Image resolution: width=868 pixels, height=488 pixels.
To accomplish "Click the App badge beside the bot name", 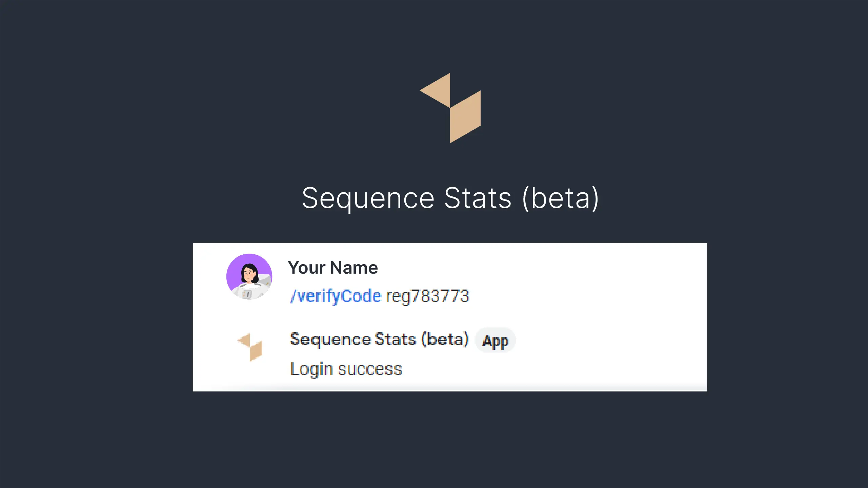I will point(496,340).
